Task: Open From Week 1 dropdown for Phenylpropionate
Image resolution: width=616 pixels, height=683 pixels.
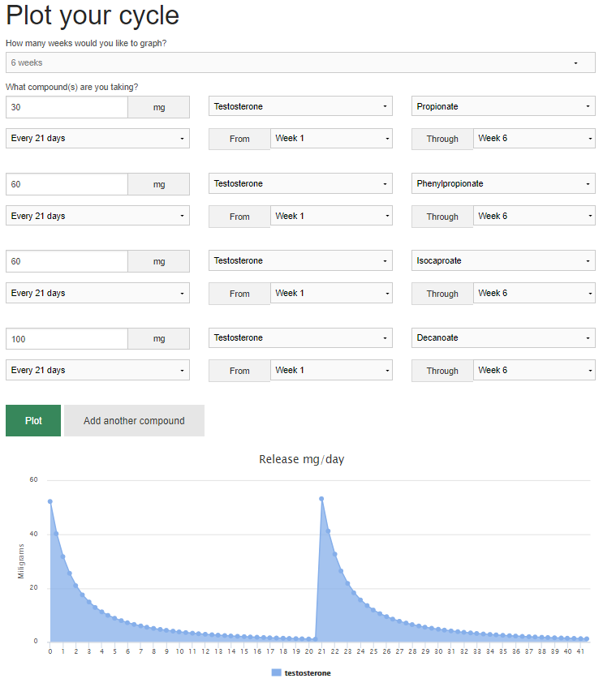Action: click(x=331, y=216)
